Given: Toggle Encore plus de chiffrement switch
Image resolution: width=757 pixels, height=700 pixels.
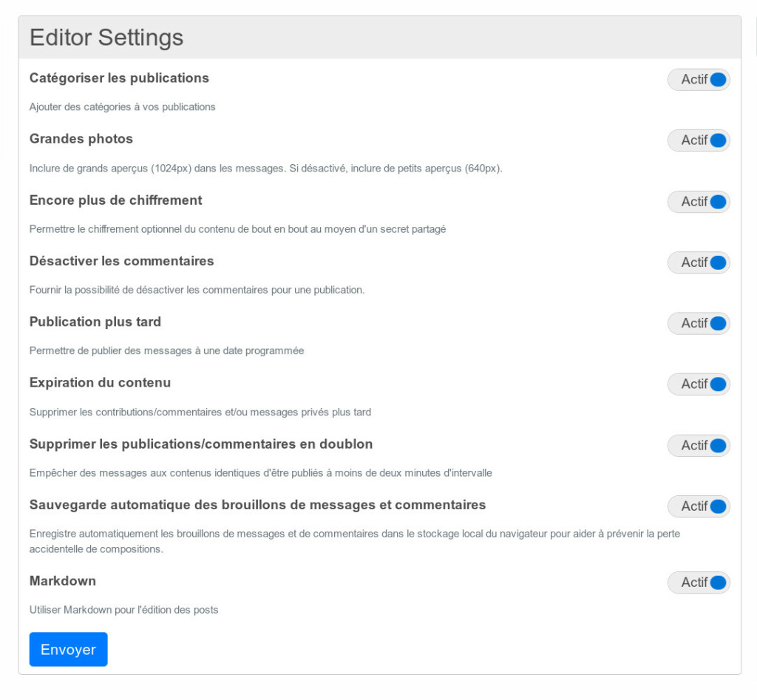Looking at the screenshot, I should 699,202.
